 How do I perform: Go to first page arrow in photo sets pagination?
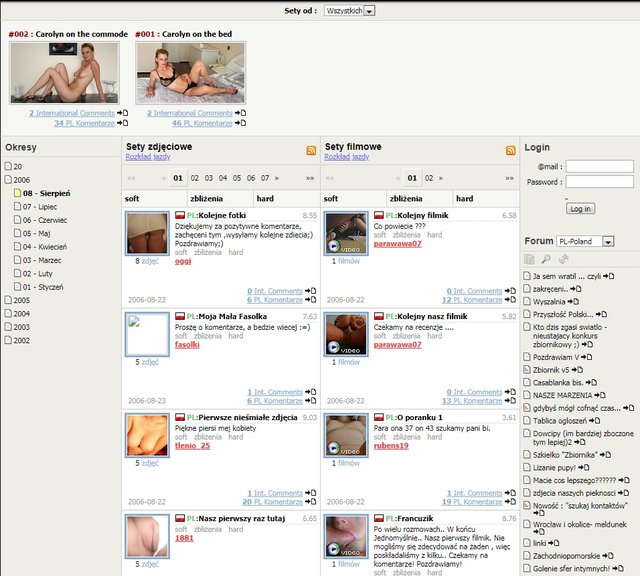pos(131,178)
